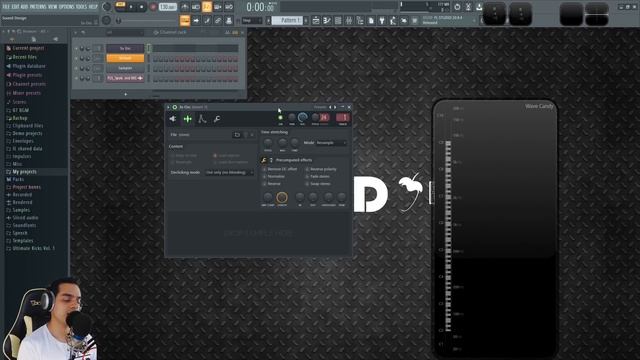
Task: Open the time stretching Mode dropdown
Action: (331, 143)
